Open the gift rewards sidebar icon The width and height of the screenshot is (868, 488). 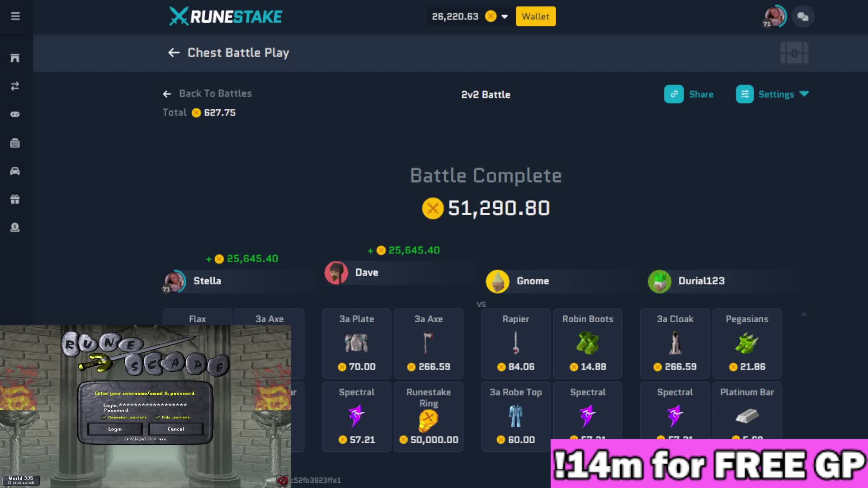(15, 199)
